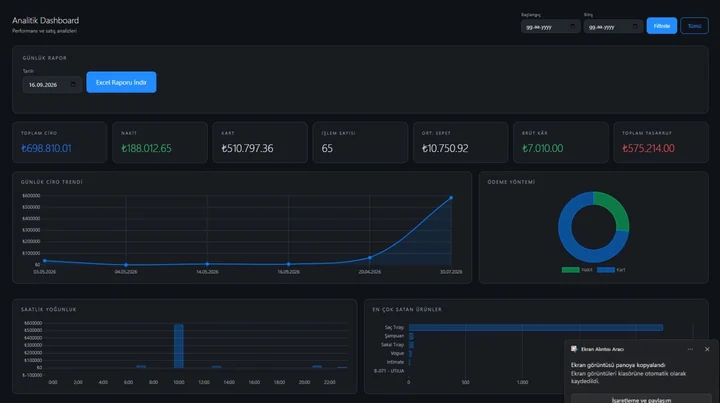Open calendar icon in daily report Tarih field

click(73, 84)
